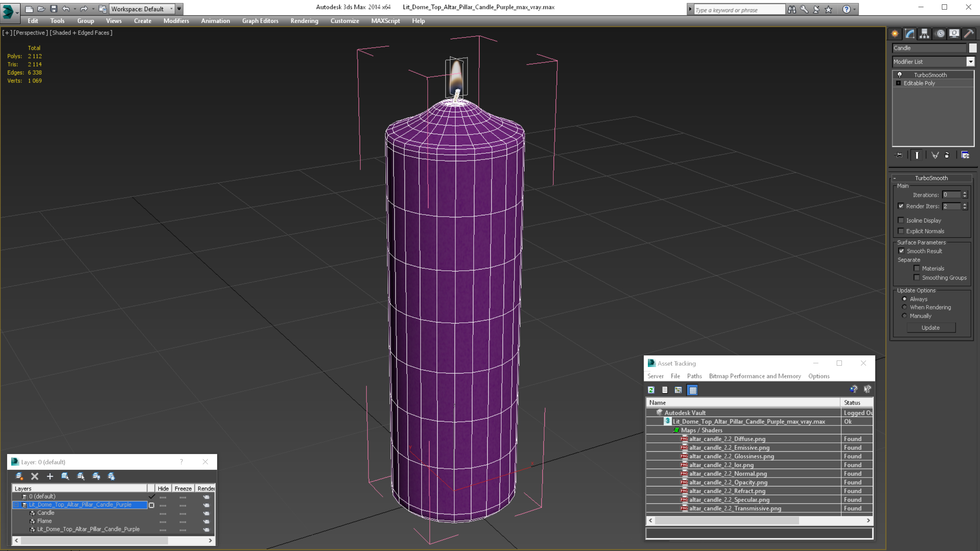
Task: Open the Paths menu in Asset Tracking
Action: (694, 376)
